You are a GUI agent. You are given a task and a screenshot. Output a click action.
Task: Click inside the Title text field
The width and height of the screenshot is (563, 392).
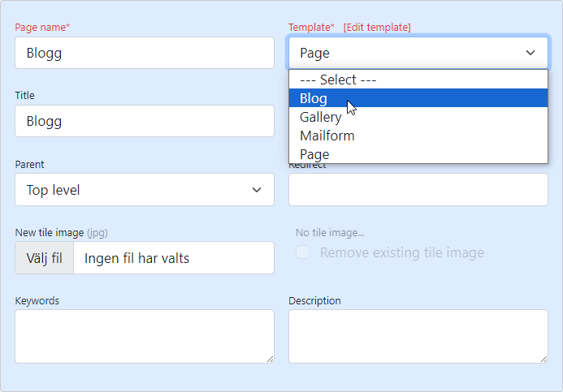click(145, 121)
